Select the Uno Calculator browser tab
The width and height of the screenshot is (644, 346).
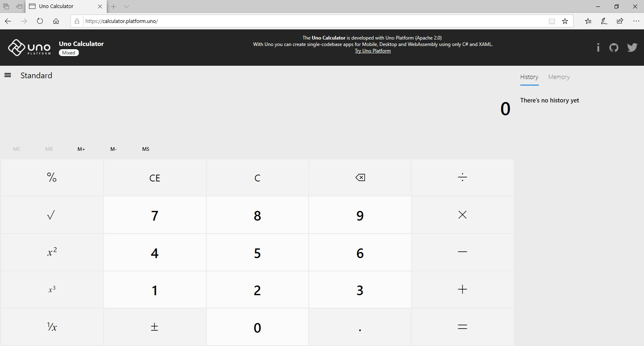tap(66, 6)
